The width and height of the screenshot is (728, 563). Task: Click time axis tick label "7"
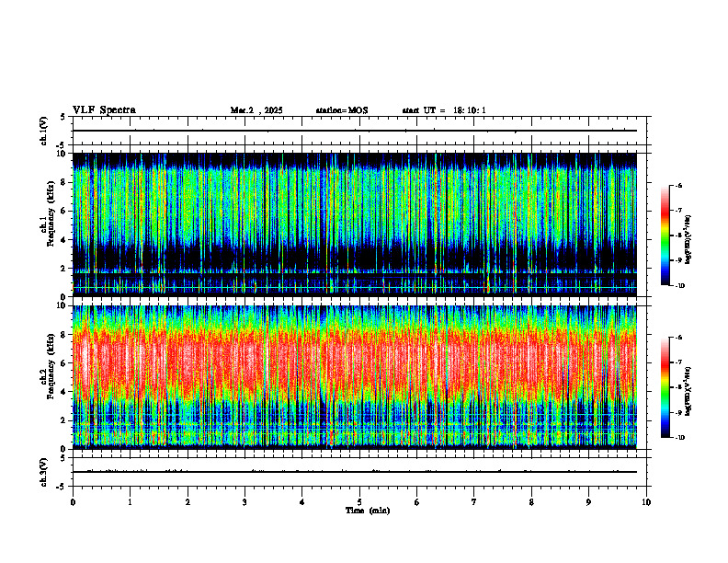(474, 502)
